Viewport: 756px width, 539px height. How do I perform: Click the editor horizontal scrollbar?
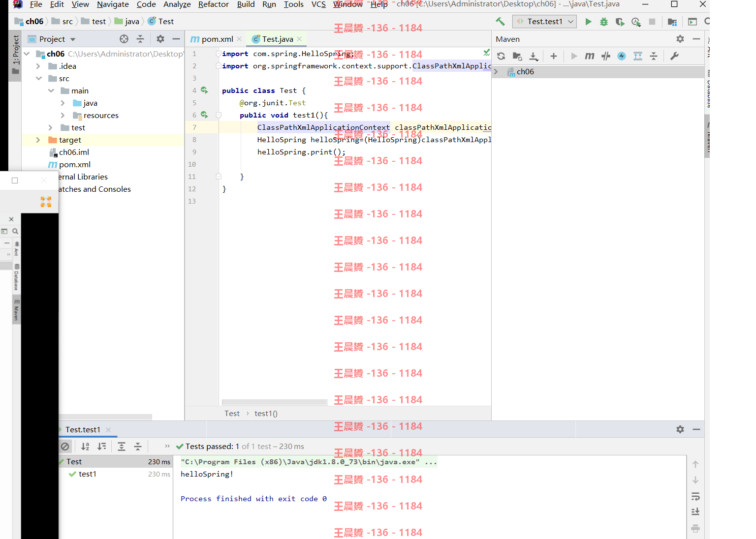(274, 402)
